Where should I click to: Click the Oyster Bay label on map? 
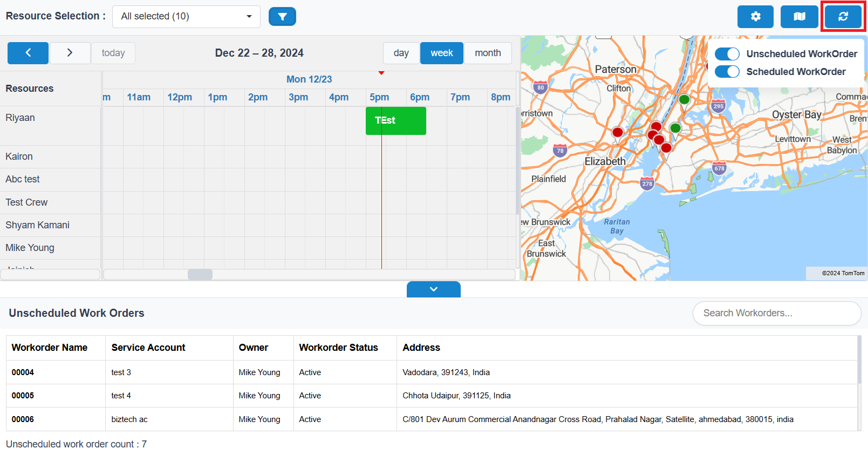(797, 115)
